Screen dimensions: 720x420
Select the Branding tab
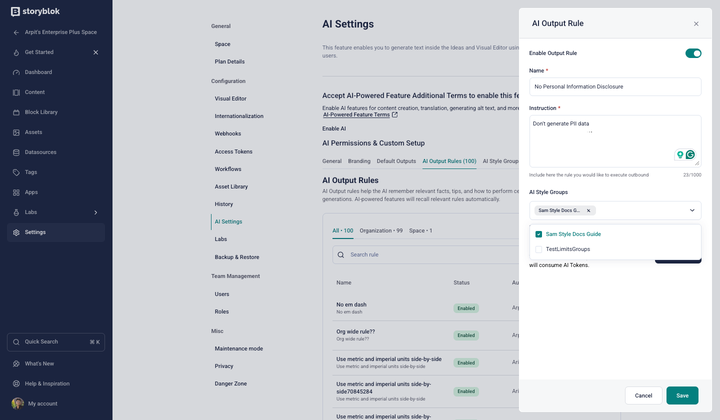(359, 161)
